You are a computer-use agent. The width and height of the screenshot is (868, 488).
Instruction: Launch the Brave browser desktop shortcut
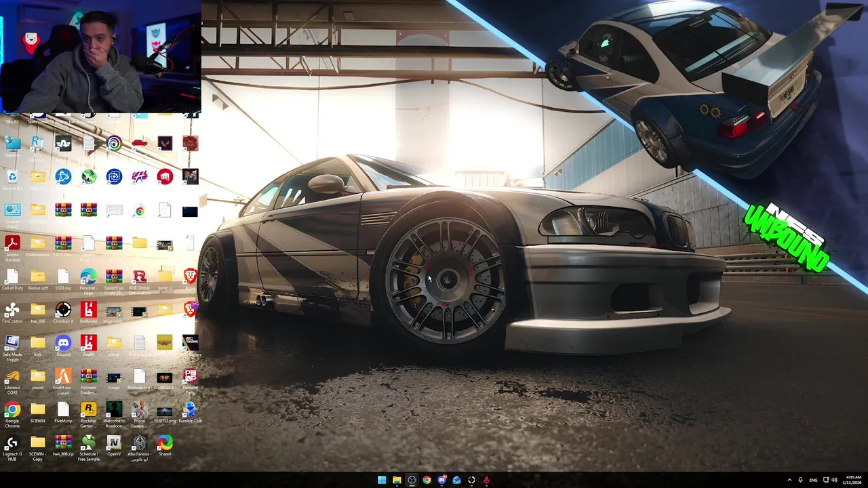(190, 277)
